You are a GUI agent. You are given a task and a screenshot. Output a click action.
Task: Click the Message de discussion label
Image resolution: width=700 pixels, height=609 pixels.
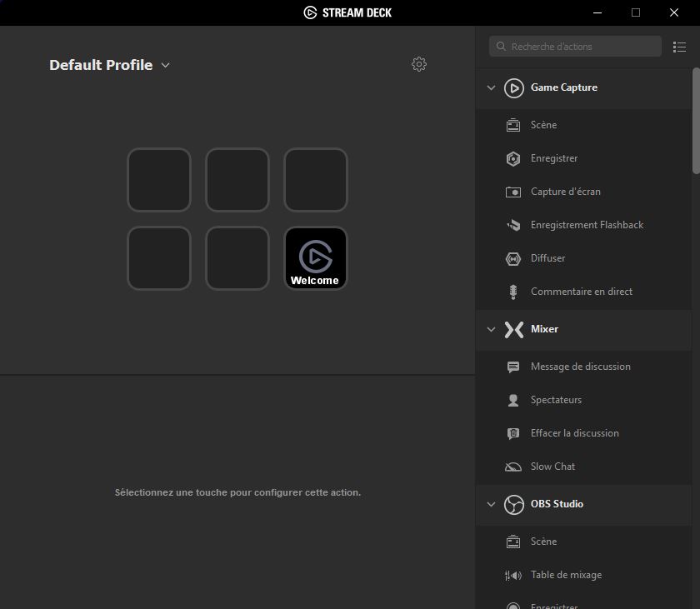[580, 367]
